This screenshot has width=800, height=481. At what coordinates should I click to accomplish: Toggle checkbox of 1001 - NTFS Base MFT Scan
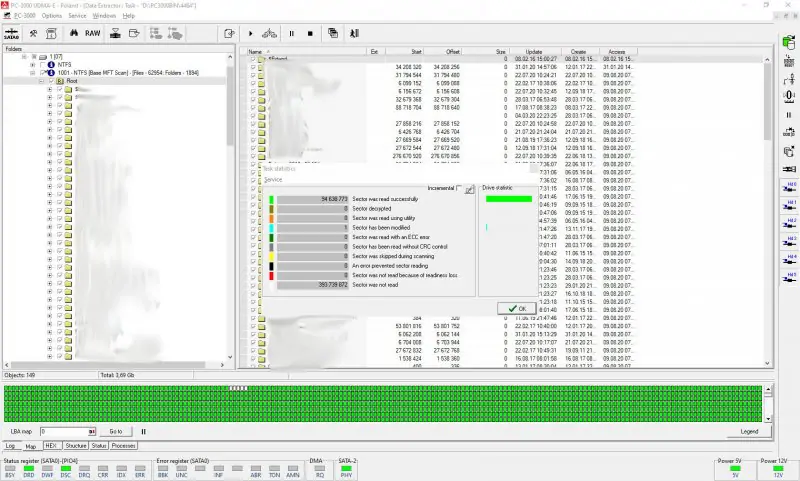pos(42,73)
